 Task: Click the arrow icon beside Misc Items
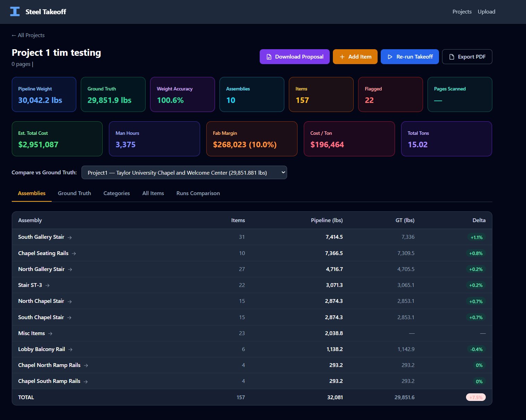click(x=50, y=333)
